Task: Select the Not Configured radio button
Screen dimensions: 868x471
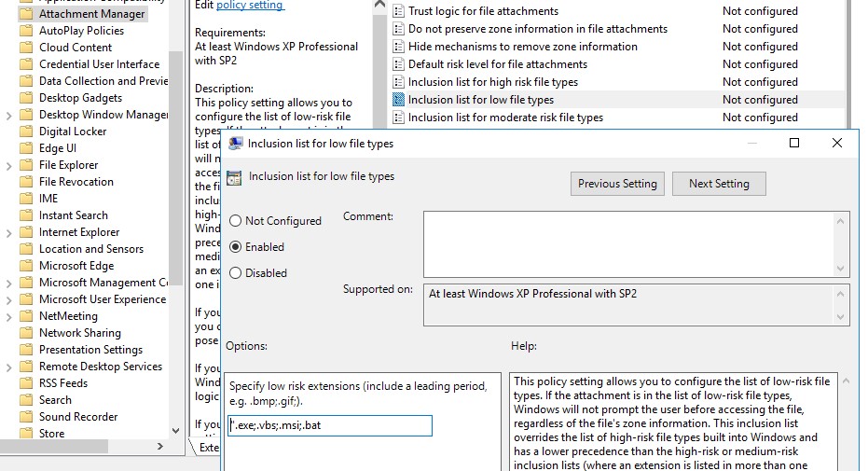Action: [235, 221]
